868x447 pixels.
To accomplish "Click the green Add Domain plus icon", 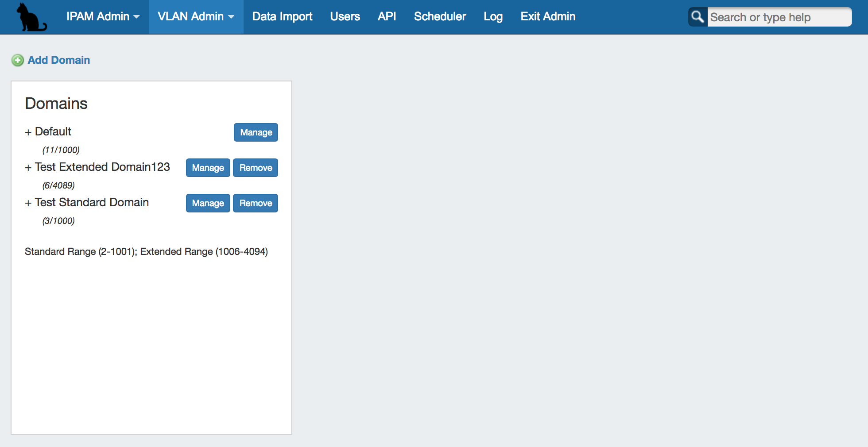I will pos(18,60).
